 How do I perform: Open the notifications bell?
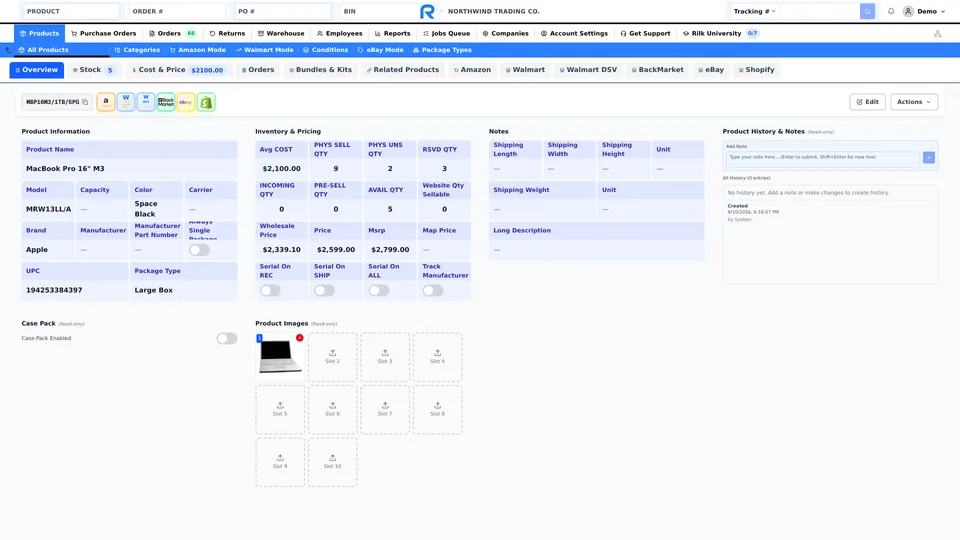click(891, 11)
